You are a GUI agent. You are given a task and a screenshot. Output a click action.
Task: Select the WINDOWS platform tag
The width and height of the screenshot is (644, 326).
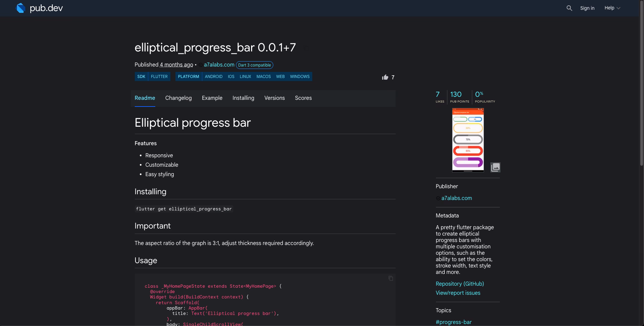pyautogui.click(x=300, y=77)
